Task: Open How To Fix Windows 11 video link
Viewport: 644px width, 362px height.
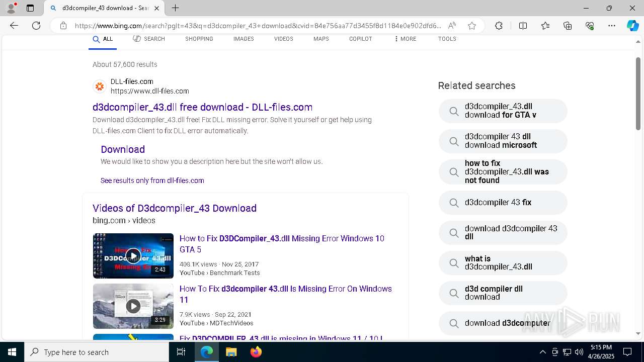Action: (286, 294)
